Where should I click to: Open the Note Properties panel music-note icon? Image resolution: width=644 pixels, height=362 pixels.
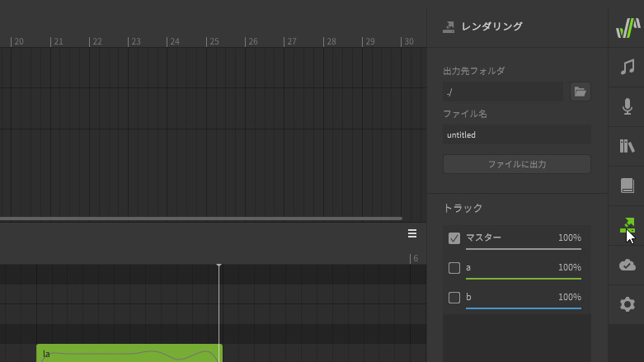pos(627,67)
